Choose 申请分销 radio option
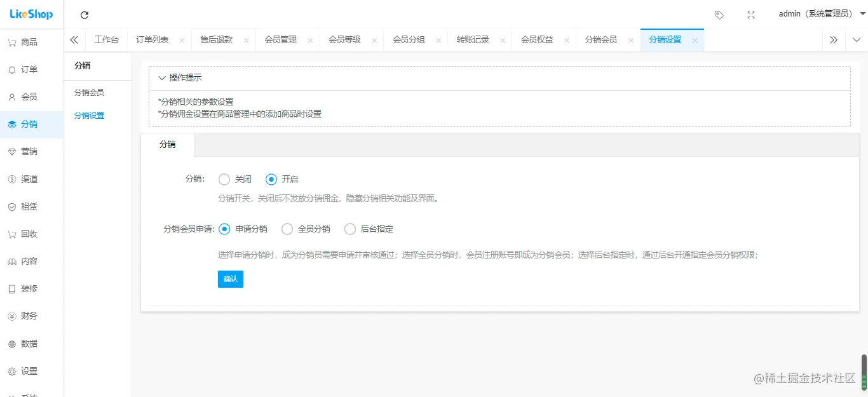This screenshot has height=397, width=868. pos(243,229)
